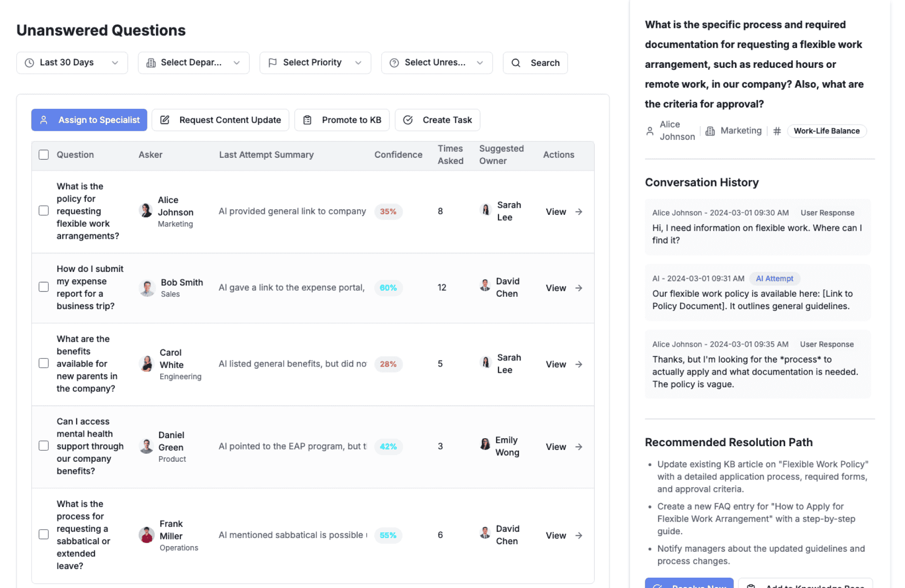Viewport: 905px width, 588px height.
Task: Click the Work-Life Balance tag
Action: [x=826, y=131]
